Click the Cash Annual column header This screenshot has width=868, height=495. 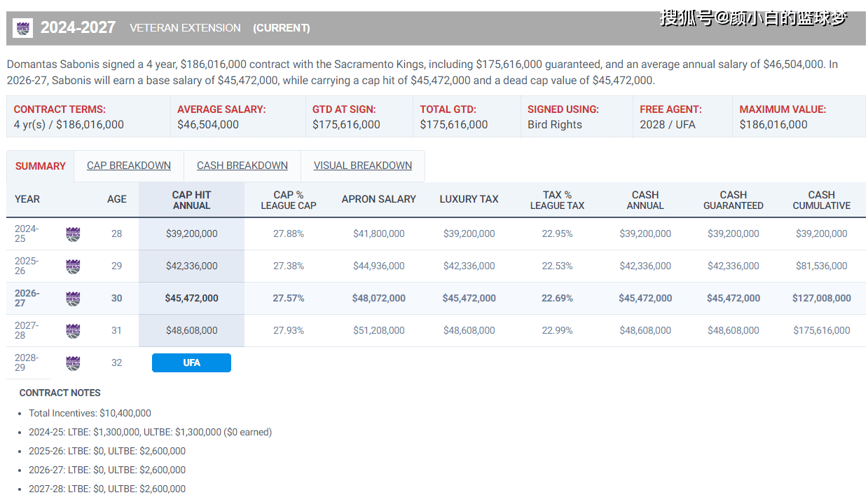(x=645, y=200)
